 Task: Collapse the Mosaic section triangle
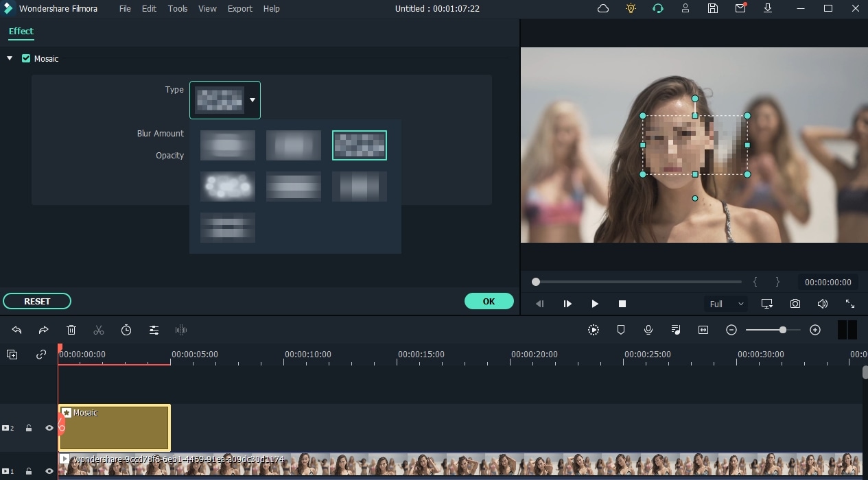point(10,58)
